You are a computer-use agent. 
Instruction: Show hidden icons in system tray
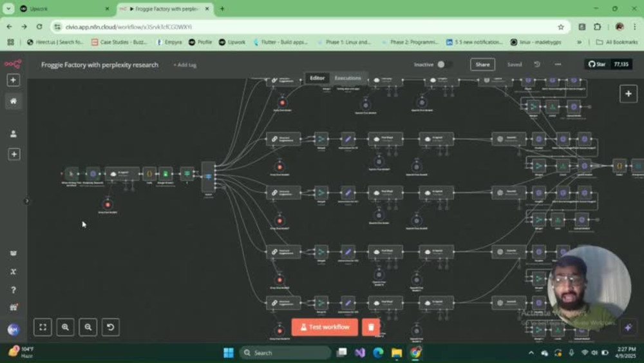pos(531,353)
